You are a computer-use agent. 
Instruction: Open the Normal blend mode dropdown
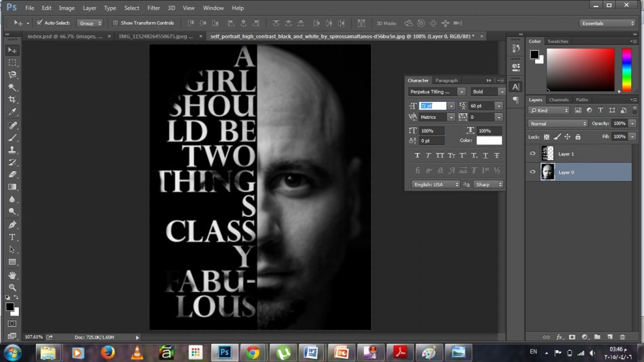click(x=558, y=124)
